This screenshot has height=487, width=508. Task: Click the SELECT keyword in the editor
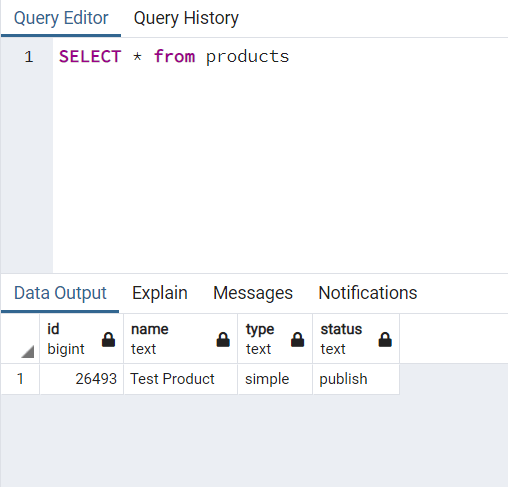coord(90,56)
